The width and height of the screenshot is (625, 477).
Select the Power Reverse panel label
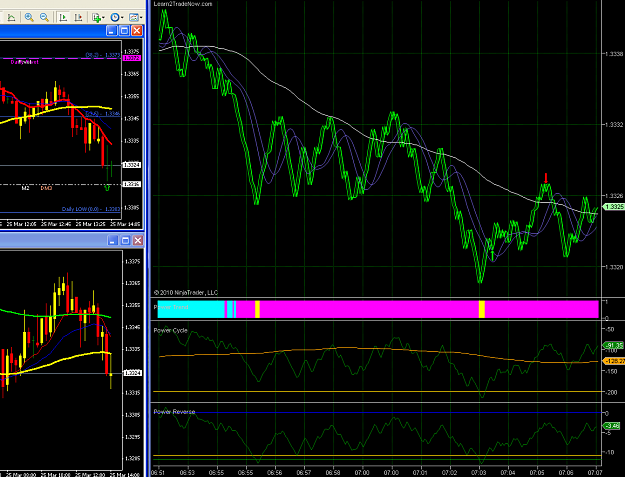(x=174, y=412)
